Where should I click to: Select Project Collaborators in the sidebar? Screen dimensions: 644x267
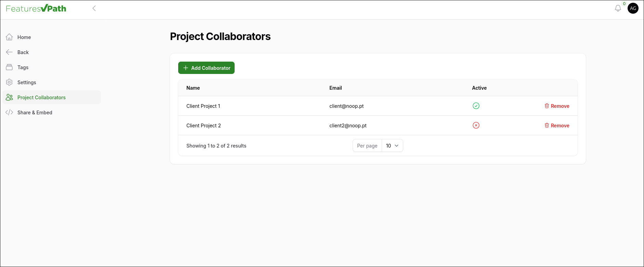coord(52,97)
